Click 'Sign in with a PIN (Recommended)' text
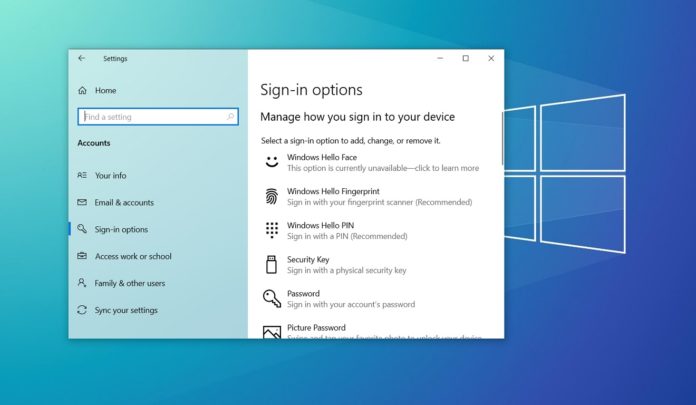Image resolution: width=696 pixels, height=405 pixels. coord(347,236)
